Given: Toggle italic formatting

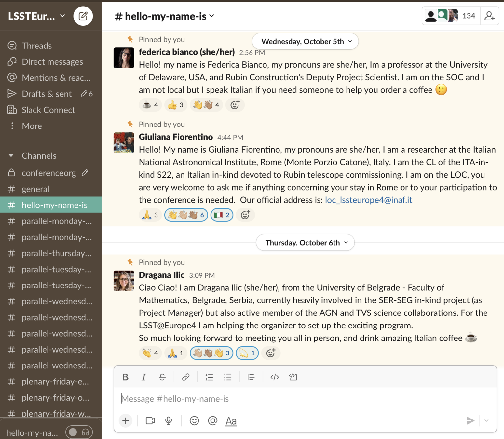Looking at the screenshot, I should [x=143, y=377].
